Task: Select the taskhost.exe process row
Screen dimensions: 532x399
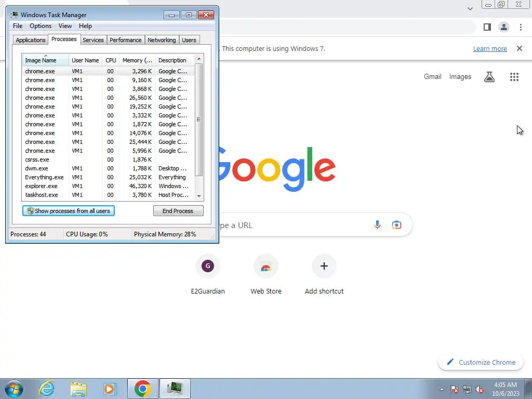Action: pyautogui.click(x=109, y=195)
